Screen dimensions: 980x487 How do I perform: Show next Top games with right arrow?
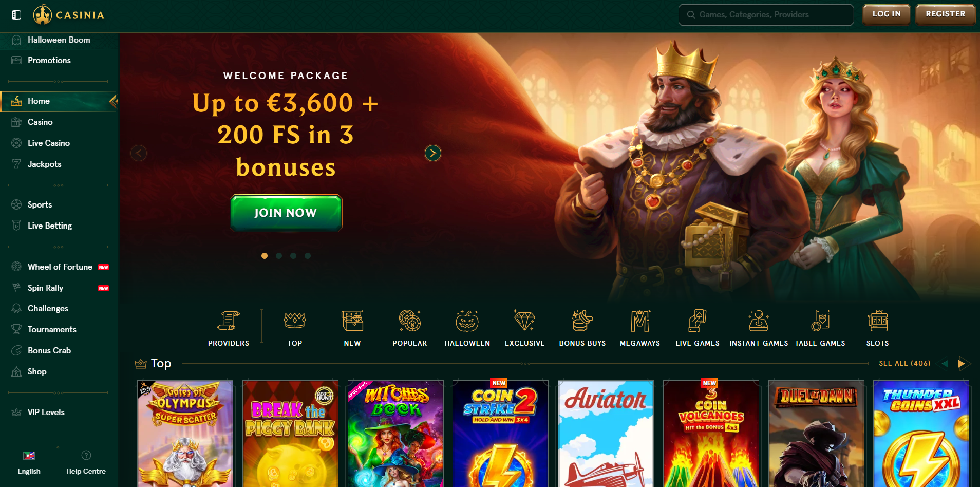coord(961,364)
